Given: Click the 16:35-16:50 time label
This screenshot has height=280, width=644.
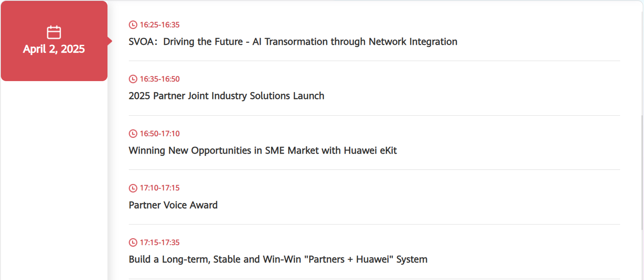Looking at the screenshot, I should (160, 79).
